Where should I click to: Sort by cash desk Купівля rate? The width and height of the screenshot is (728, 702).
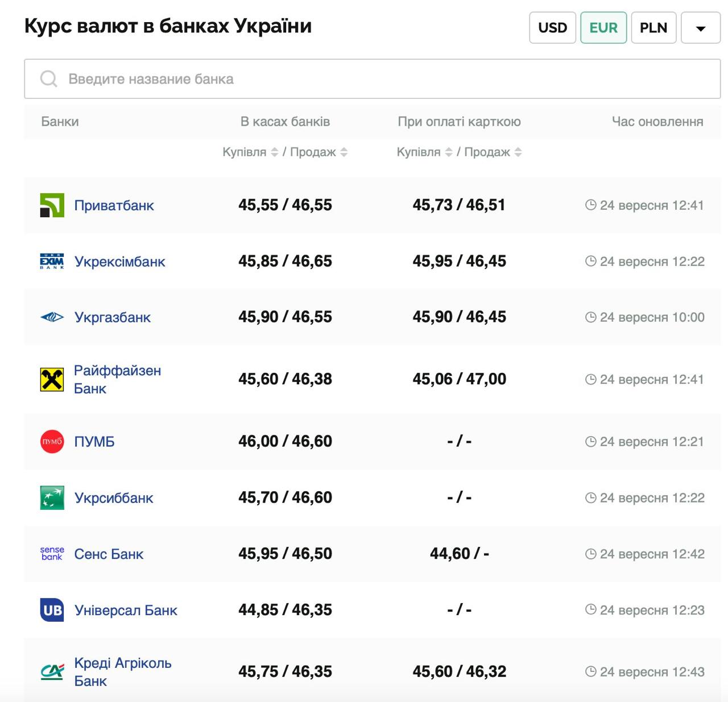click(x=274, y=152)
